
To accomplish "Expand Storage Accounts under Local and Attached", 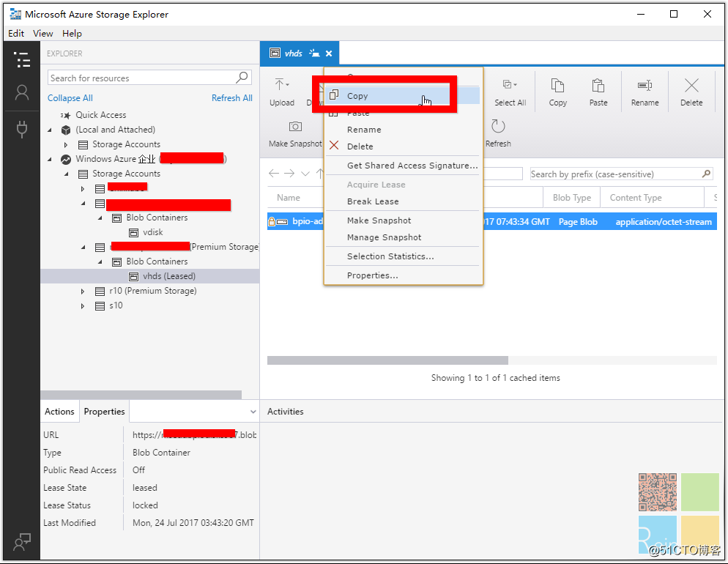I will coord(66,144).
